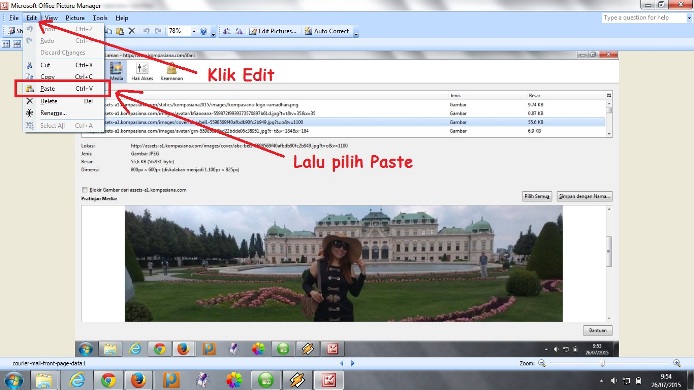
Task: Open Google Chrome from the Windows taskbar
Action: 108,380
